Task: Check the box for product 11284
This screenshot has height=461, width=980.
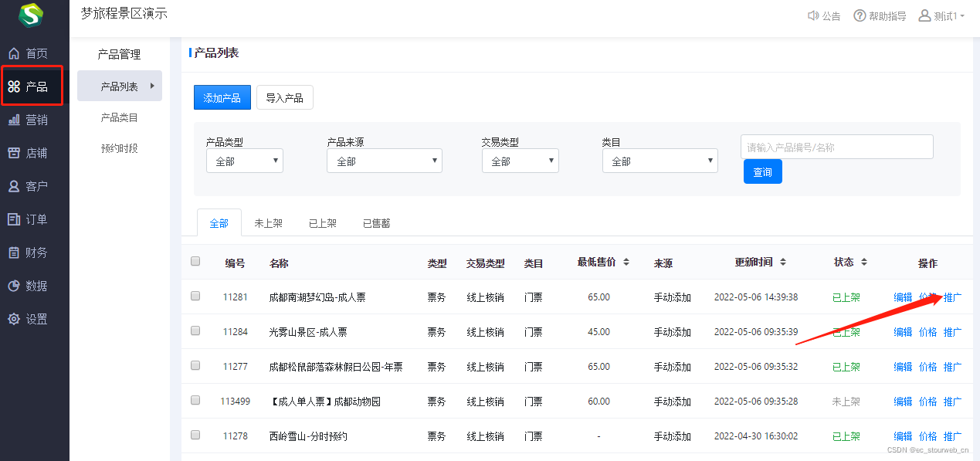Action: pos(195,330)
